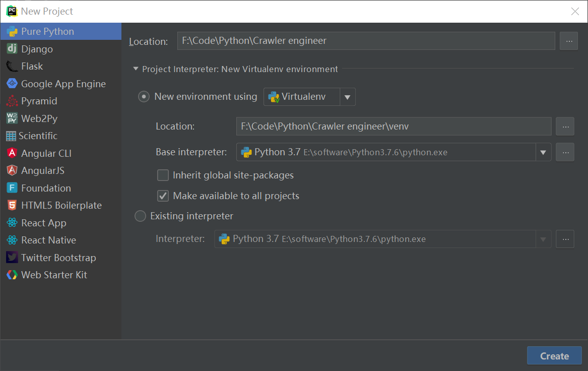Select the Pure Python sidebar item
Viewport: 588px width, 371px height.
pos(12,31)
